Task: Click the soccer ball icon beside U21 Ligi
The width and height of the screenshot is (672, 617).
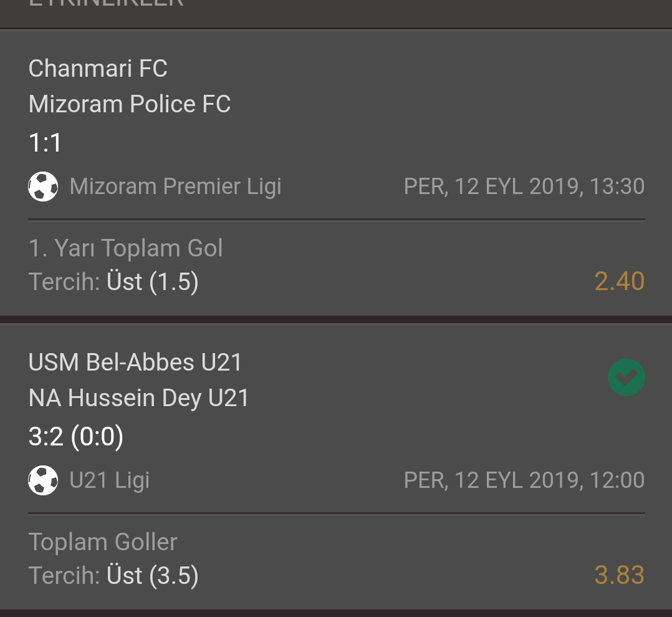Action: coord(43,480)
